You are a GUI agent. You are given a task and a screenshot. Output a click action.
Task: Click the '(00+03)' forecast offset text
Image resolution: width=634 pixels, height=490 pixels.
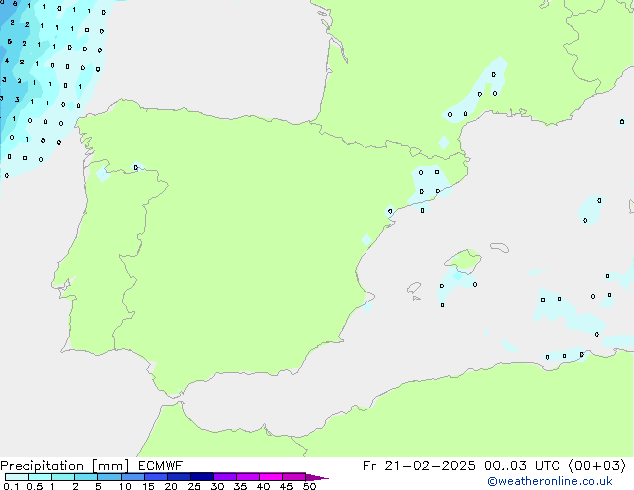tap(597, 466)
